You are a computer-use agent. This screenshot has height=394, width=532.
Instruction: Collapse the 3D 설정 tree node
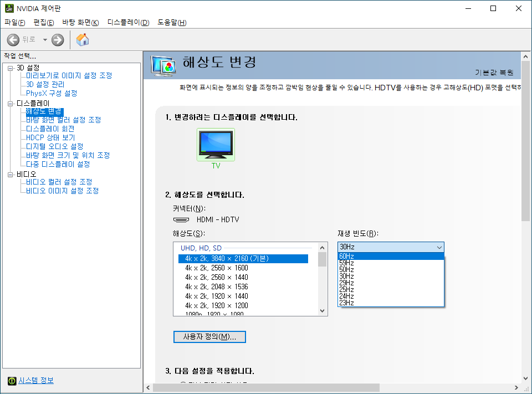[x=10, y=68]
